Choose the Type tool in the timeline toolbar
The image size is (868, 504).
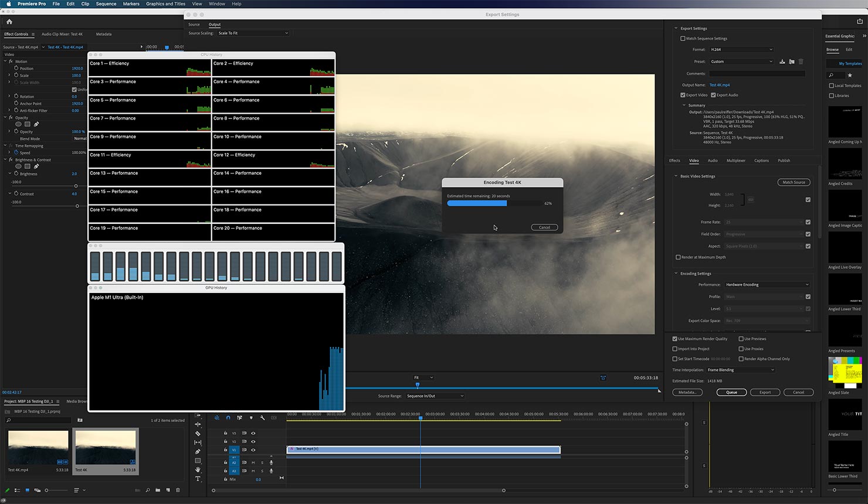click(x=198, y=479)
